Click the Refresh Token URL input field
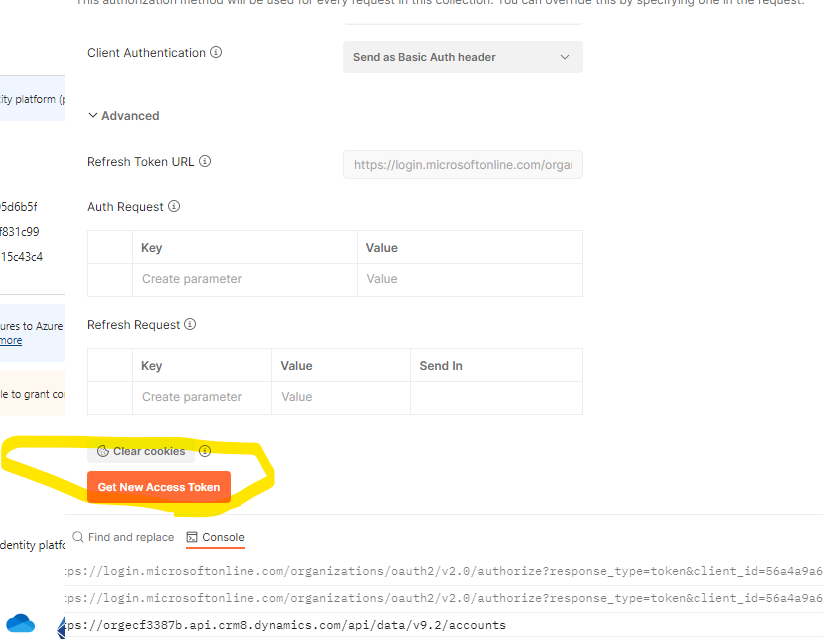Image resolution: width=823 pixels, height=639 pixels. tap(462, 165)
